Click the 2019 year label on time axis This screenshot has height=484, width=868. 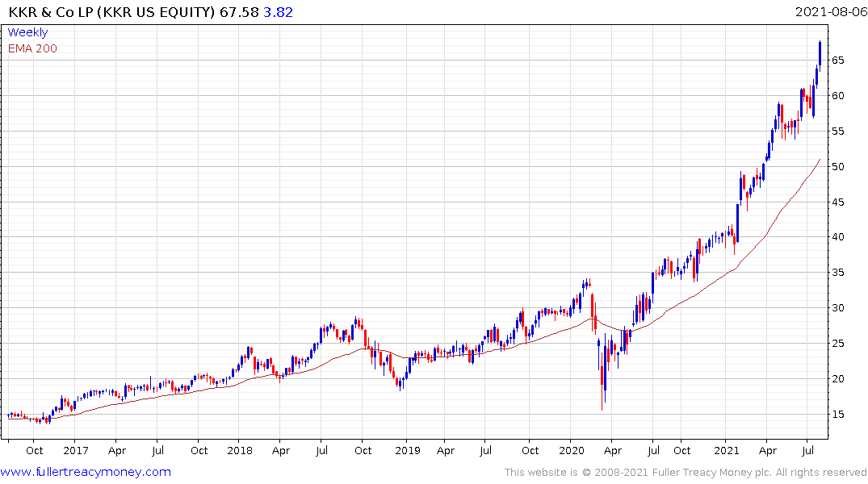pos(408,450)
